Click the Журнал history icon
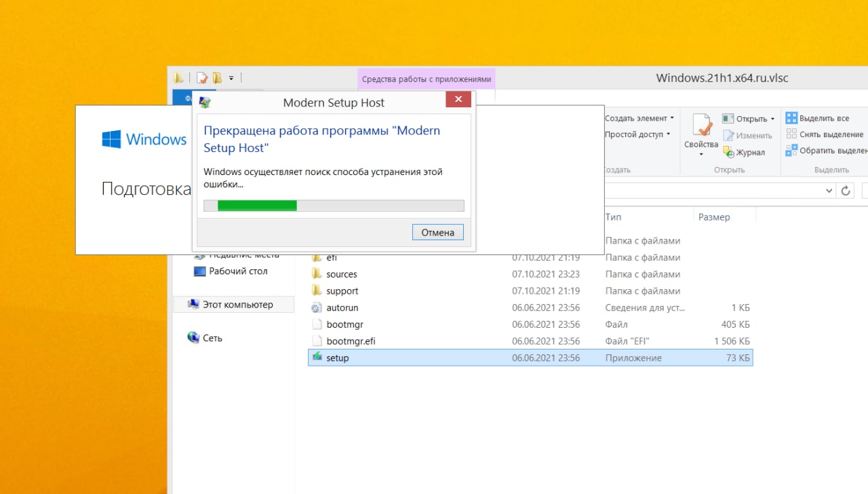Viewport: 868px width, 494px height. pyautogui.click(x=729, y=152)
